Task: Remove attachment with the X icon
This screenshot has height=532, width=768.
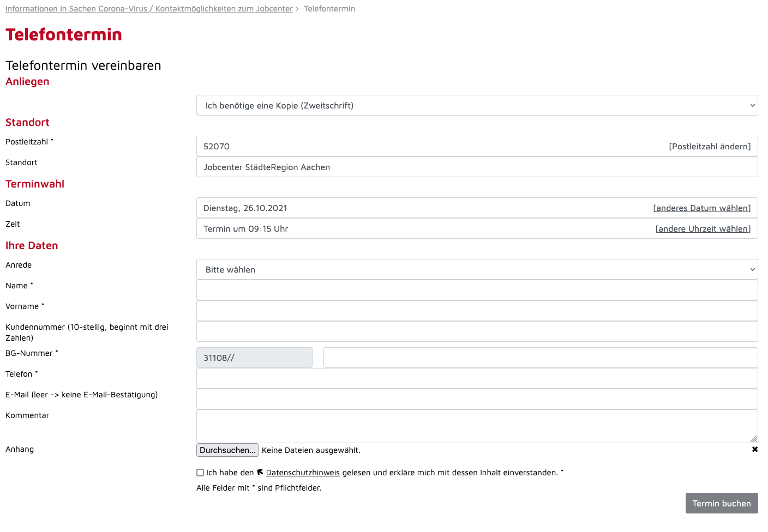Action: click(x=754, y=449)
